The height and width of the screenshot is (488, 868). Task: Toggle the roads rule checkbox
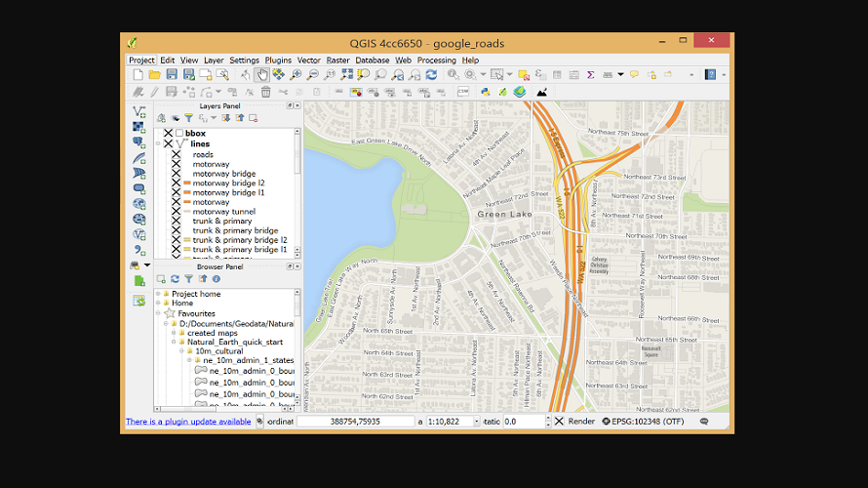[176, 154]
